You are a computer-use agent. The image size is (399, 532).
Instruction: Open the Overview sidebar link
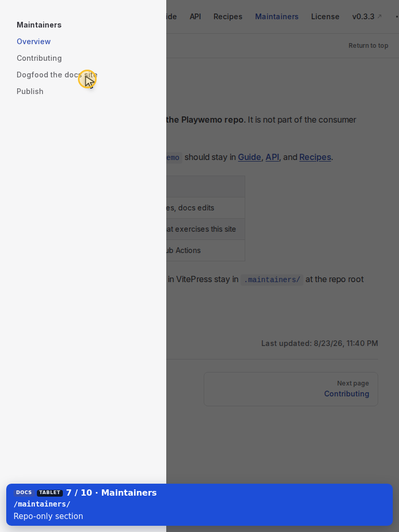click(34, 42)
